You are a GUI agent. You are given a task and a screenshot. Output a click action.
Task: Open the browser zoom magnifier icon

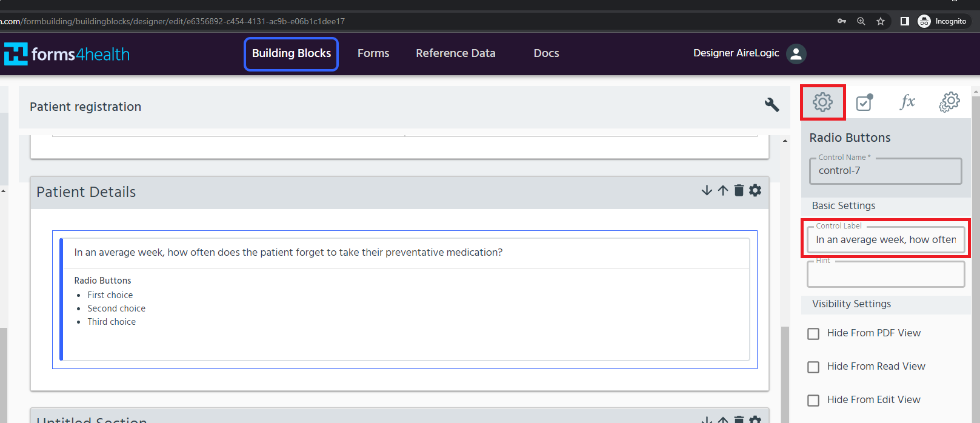click(x=861, y=21)
